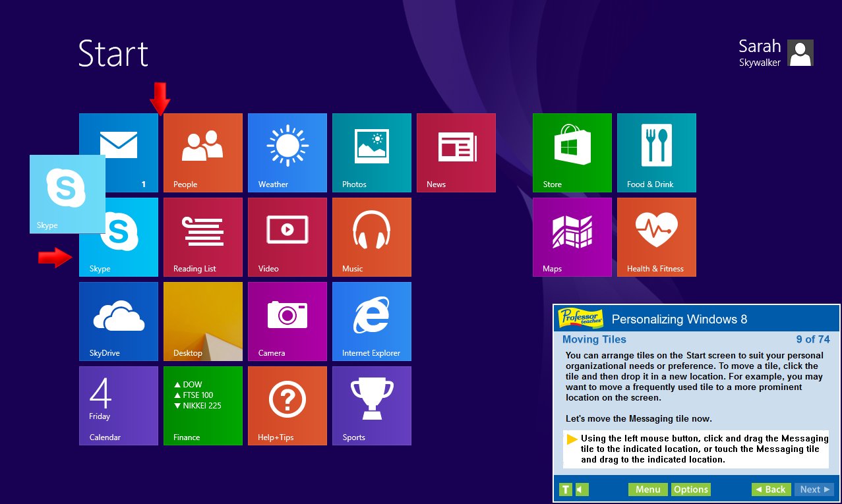Open Internet Explorer from its tile
Viewport: 842px width, 504px height.
(371, 321)
